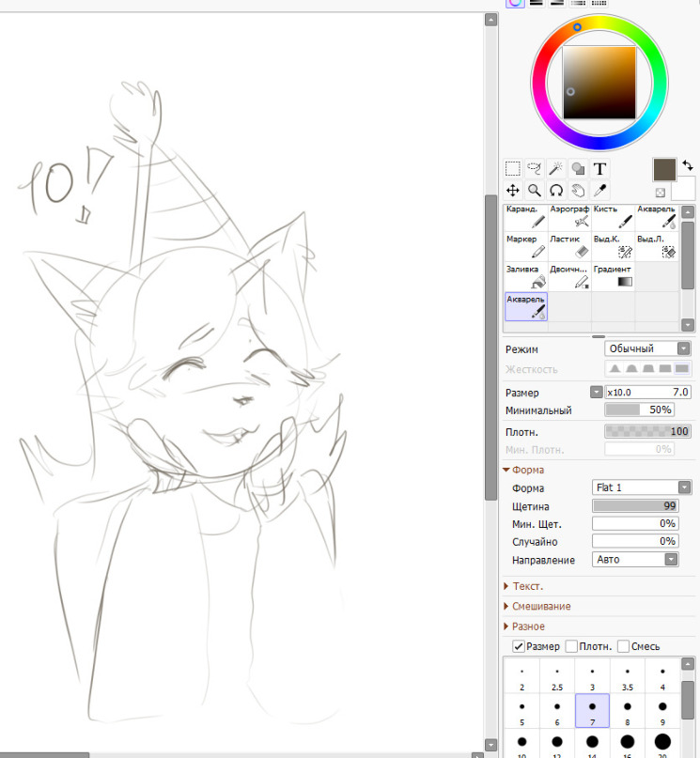Click the Минимальный size slider

638,410
